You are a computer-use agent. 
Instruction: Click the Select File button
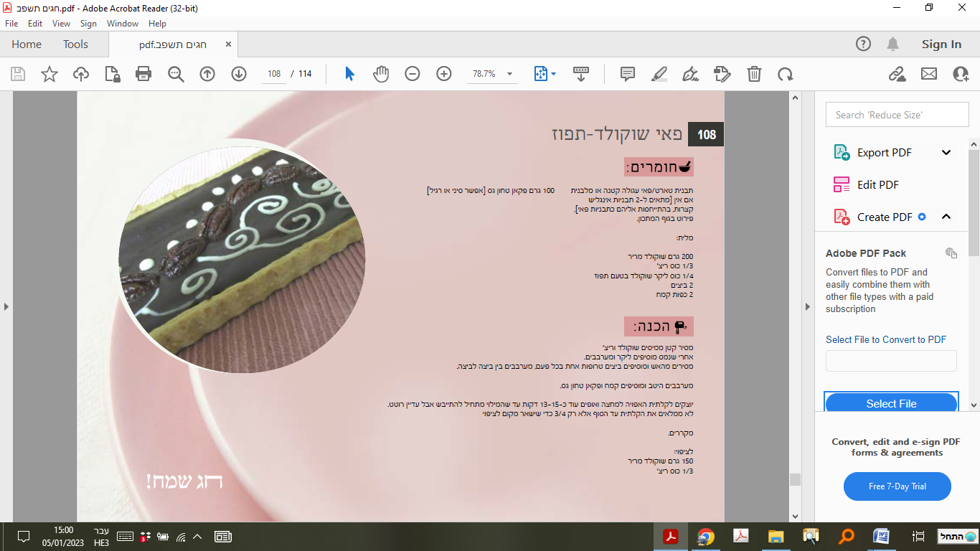click(x=891, y=403)
